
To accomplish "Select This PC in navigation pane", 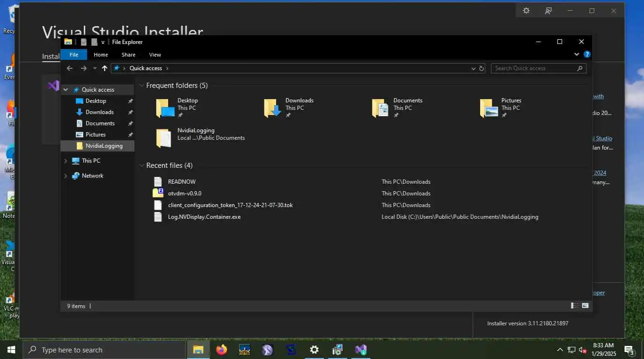I will [91, 161].
